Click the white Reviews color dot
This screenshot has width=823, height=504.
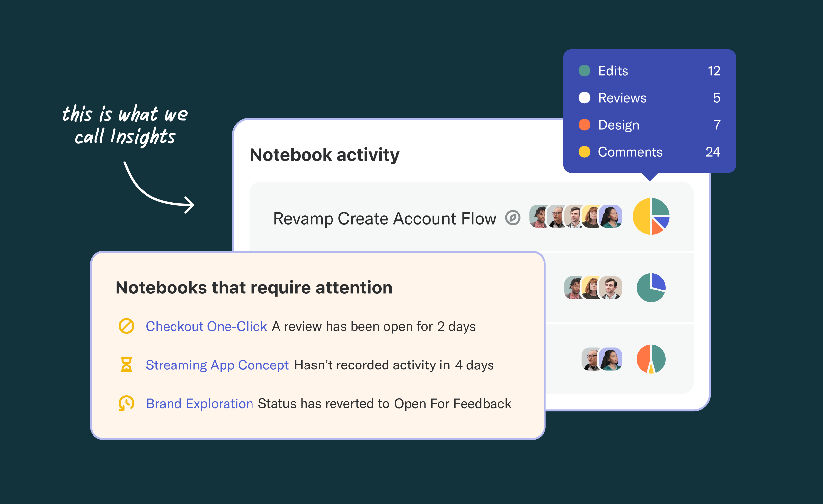[x=585, y=98]
